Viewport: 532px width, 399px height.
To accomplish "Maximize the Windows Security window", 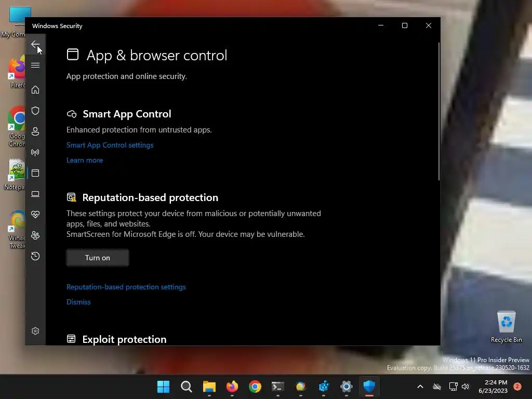I will point(404,26).
